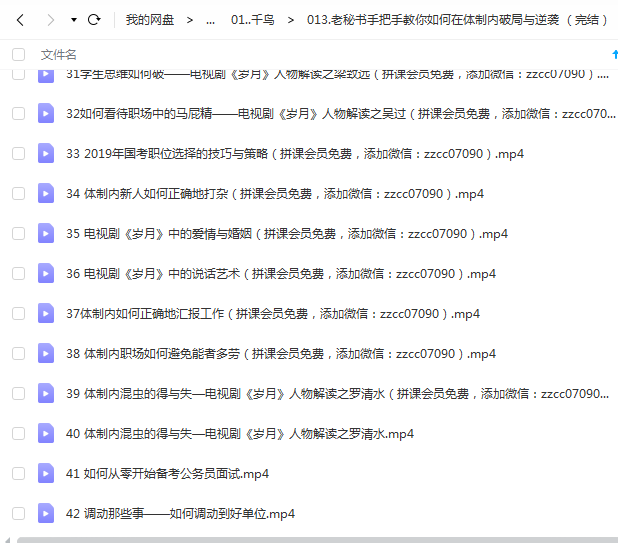Open the 我的网盘 breadcrumb
The width and height of the screenshot is (618, 543).
(x=151, y=20)
